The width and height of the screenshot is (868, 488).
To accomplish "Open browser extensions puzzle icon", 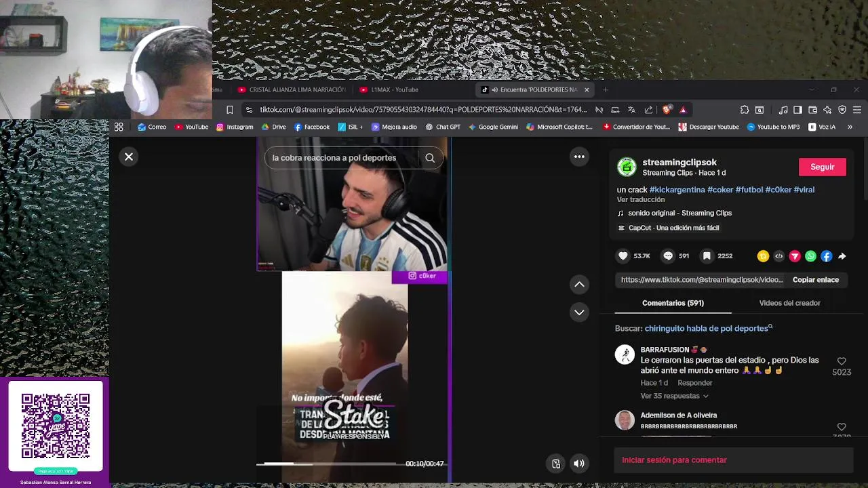I will (x=745, y=110).
